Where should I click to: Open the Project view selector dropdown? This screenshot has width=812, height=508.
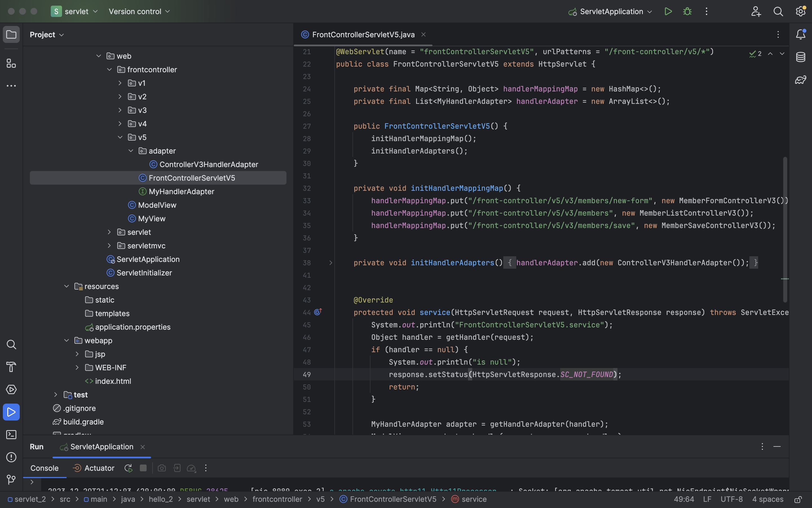(47, 35)
